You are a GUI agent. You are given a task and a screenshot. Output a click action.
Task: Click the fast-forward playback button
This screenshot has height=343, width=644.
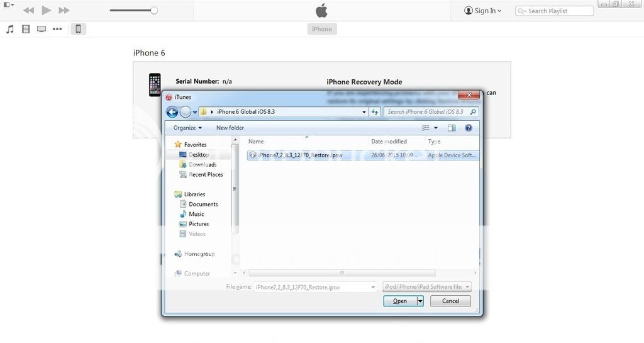pos(64,10)
